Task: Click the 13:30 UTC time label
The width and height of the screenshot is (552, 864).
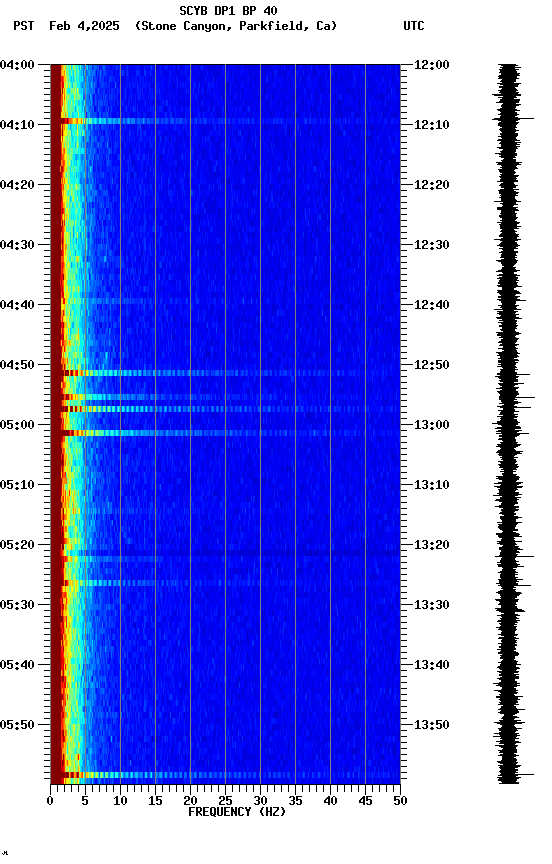Action: tap(431, 605)
